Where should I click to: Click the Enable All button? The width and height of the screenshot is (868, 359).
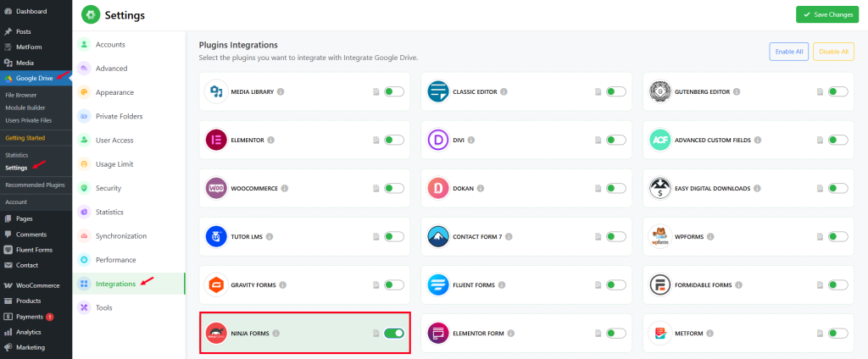click(x=789, y=52)
